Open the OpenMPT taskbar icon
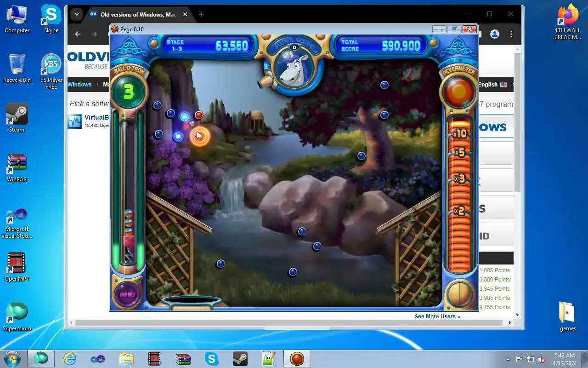 (x=155, y=358)
